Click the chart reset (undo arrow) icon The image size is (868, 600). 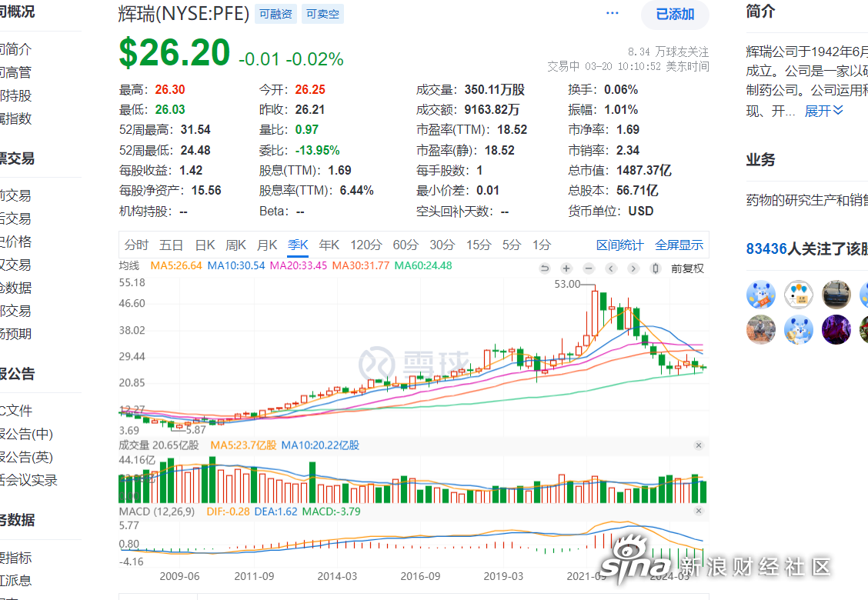(545, 268)
